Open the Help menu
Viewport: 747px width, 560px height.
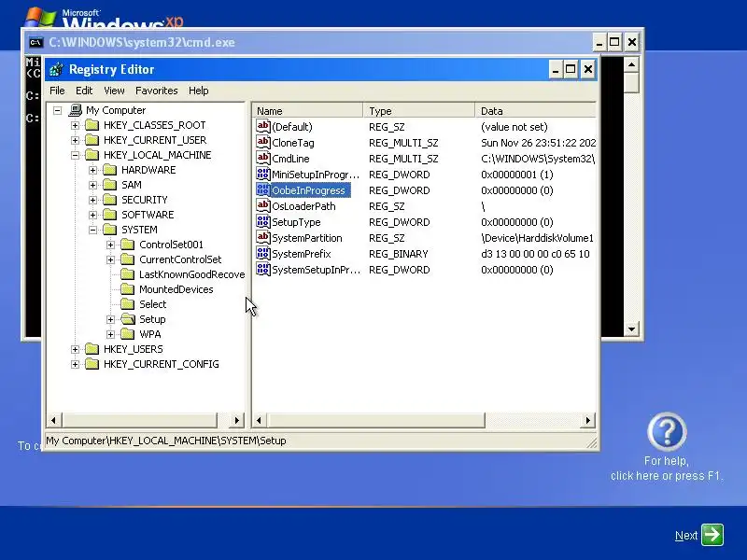click(198, 91)
